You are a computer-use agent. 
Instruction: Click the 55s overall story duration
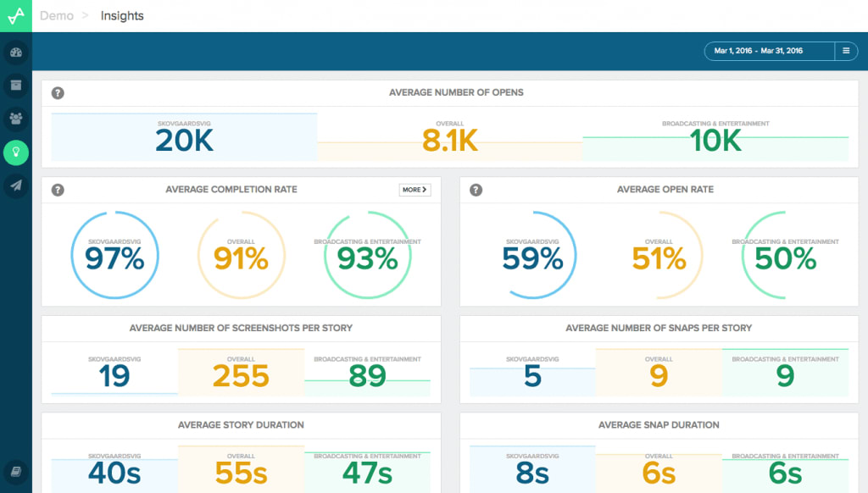pos(241,473)
